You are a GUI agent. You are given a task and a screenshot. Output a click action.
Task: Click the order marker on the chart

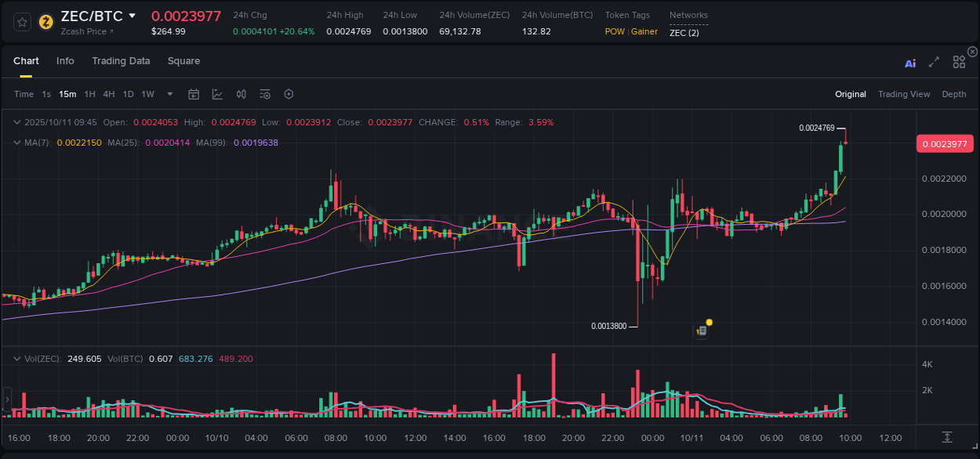pyautogui.click(x=702, y=330)
